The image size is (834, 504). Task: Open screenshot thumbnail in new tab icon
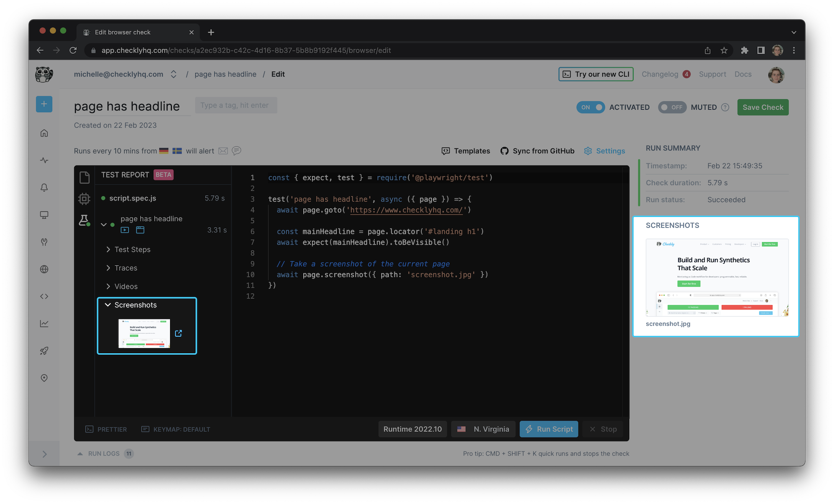178,333
